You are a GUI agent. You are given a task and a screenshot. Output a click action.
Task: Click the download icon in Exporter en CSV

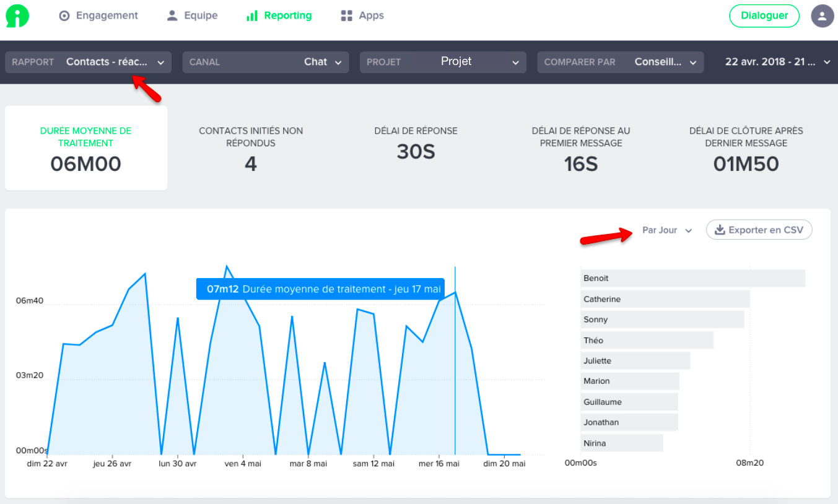tap(720, 230)
